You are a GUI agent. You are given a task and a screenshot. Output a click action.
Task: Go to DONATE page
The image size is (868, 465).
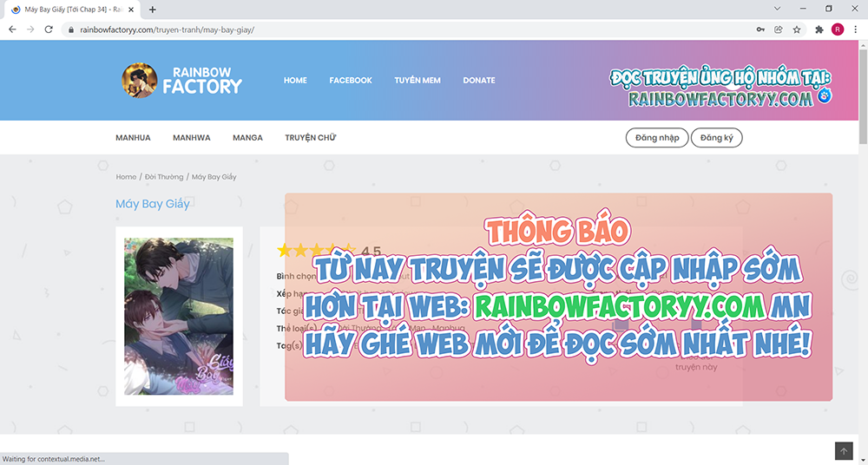tap(478, 81)
